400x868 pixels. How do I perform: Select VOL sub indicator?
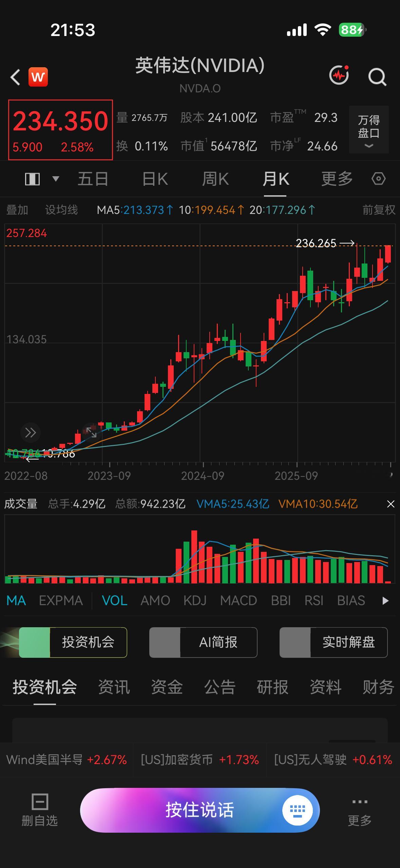pyautogui.click(x=115, y=601)
